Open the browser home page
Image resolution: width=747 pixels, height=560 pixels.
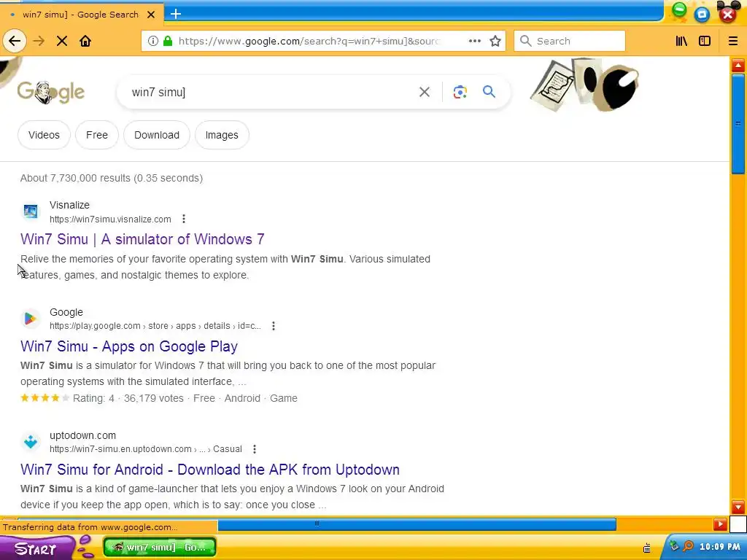[85, 41]
